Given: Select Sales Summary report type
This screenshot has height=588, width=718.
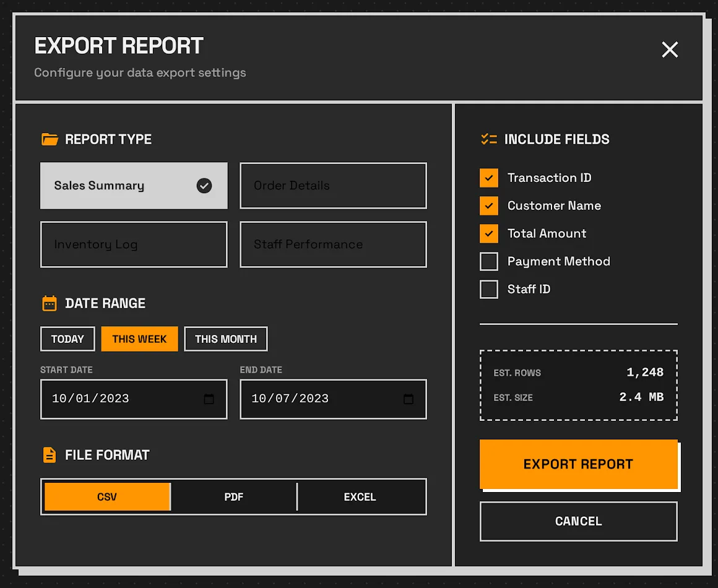Looking at the screenshot, I should pyautogui.click(x=134, y=186).
